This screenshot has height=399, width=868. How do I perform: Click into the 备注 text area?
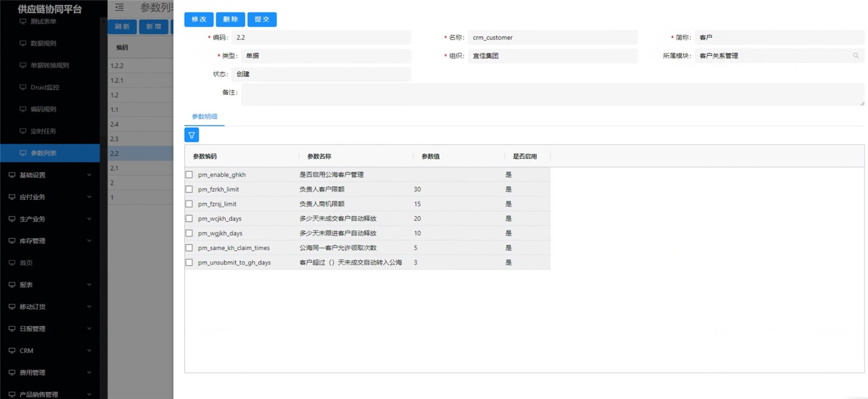coord(552,95)
